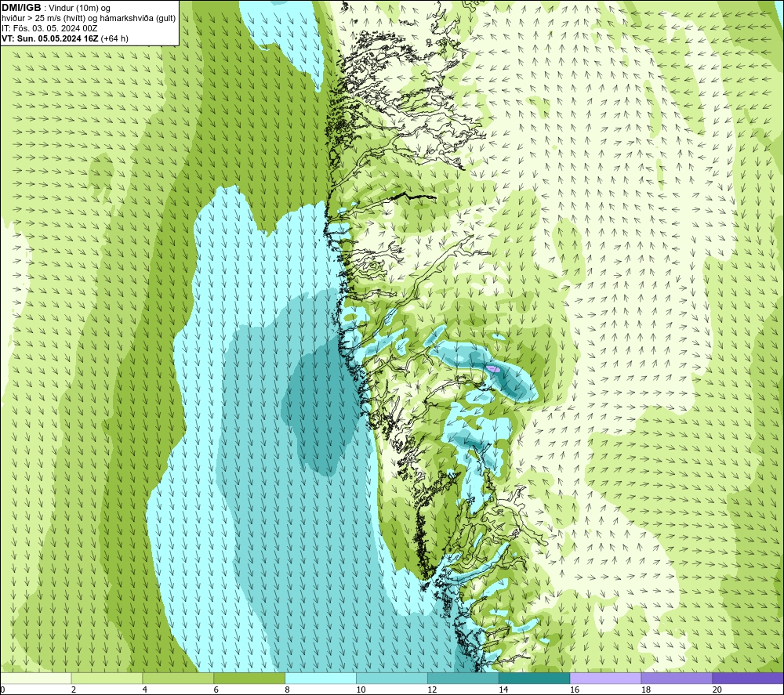Click the 10–12 m/s cyan legend swatch
784x695 pixels.
pyautogui.click(x=392, y=679)
